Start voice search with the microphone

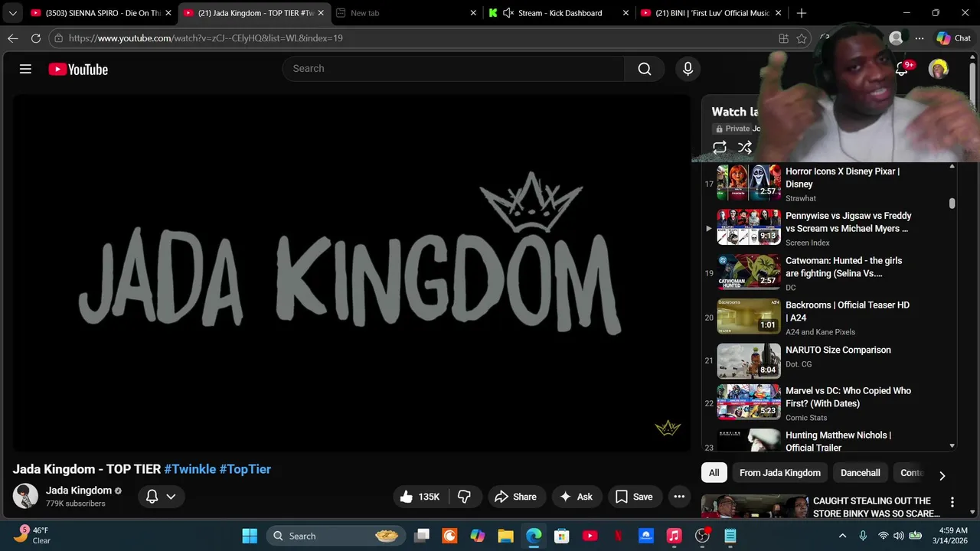pyautogui.click(x=688, y=69)
